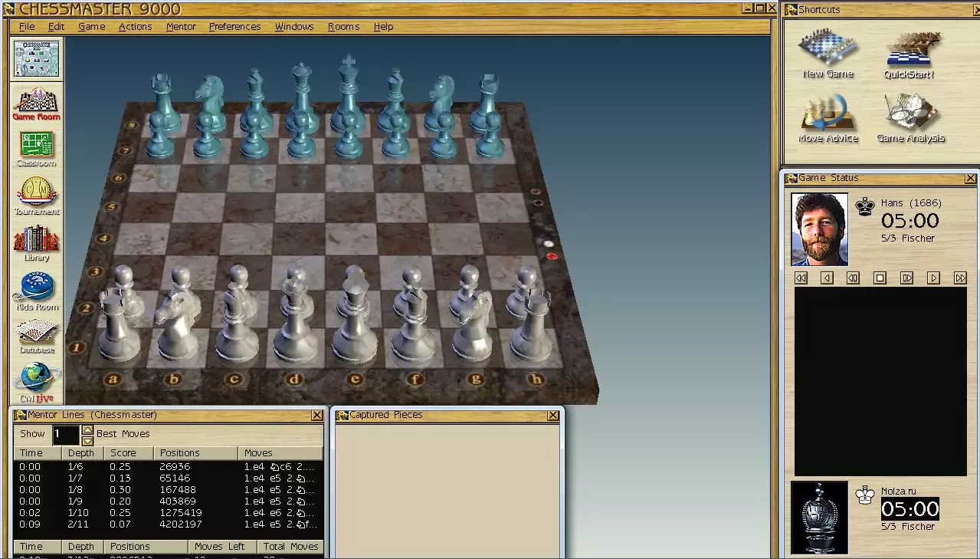The width and height of the screenshot is (980, 559).
Task: Open the Windows menu
Action: pos(294,26)
